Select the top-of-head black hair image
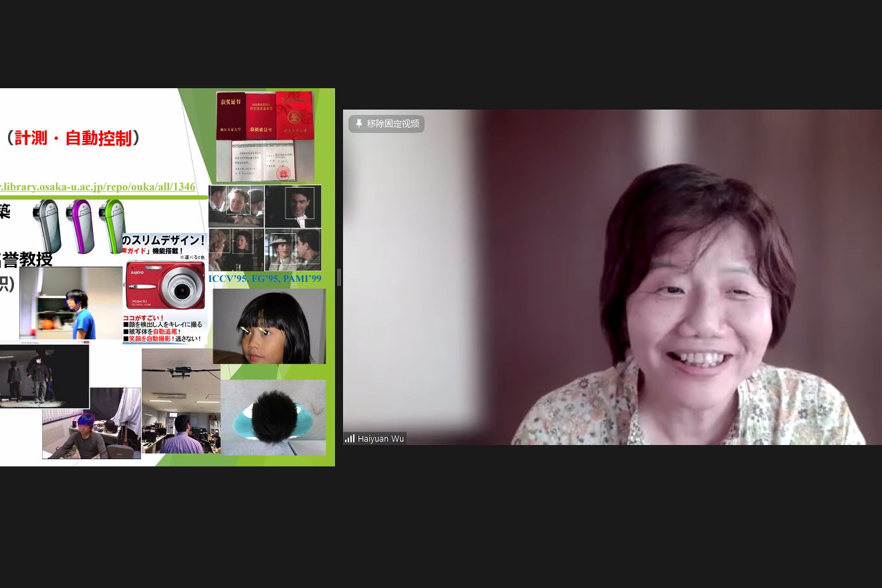Viewport: 882px width, 588px height. pyautogui.click(x=273, y=418)
